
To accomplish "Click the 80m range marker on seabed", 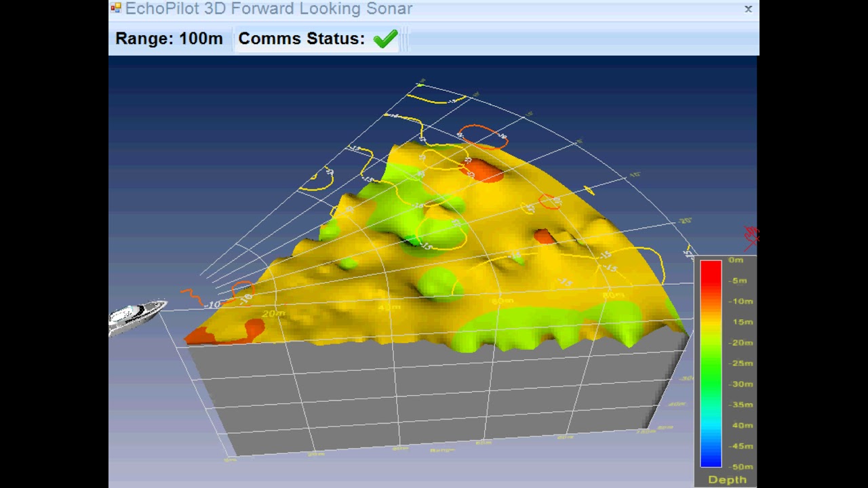I will [613, 295].
